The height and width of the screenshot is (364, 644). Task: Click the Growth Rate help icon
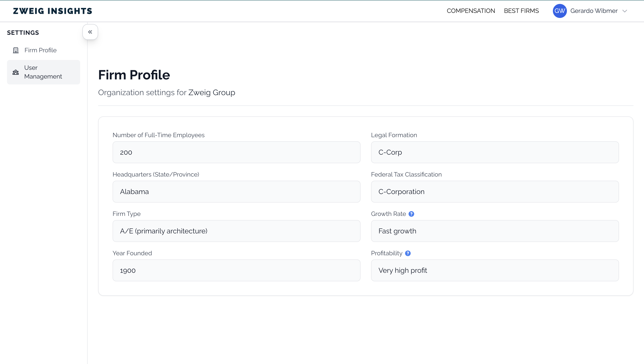point(411,214)
